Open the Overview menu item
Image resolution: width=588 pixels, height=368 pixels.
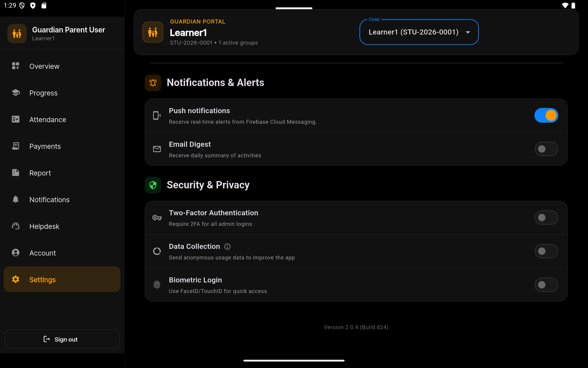click(62, 66)
